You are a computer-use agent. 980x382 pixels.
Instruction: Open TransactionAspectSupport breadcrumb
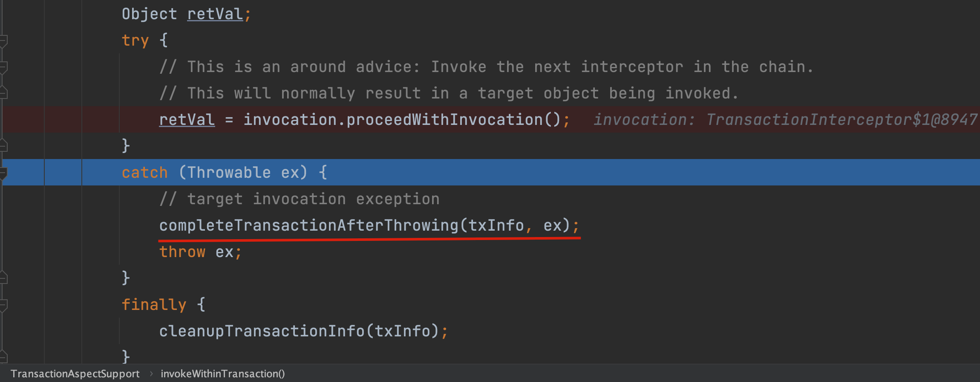75,374
